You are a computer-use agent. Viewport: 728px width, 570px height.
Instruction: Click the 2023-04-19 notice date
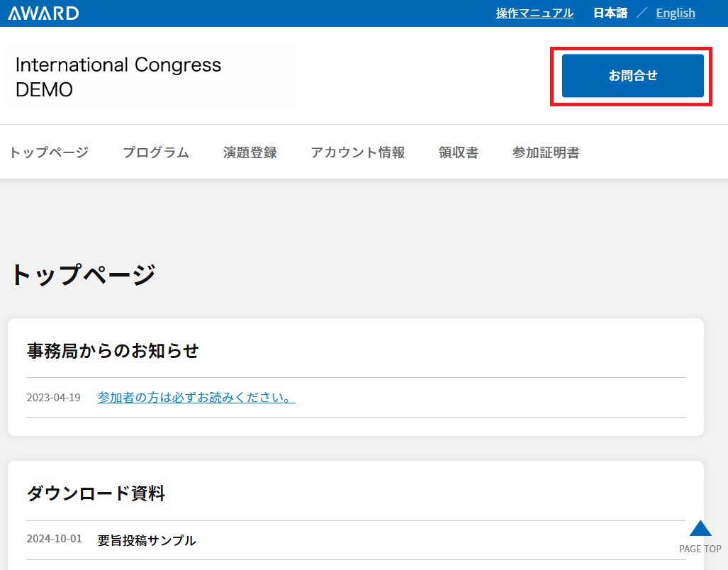click(53, 397)
